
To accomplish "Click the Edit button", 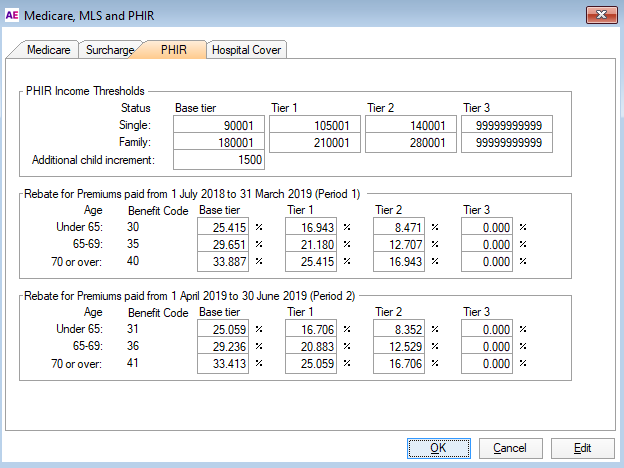I will click(582, 448).
